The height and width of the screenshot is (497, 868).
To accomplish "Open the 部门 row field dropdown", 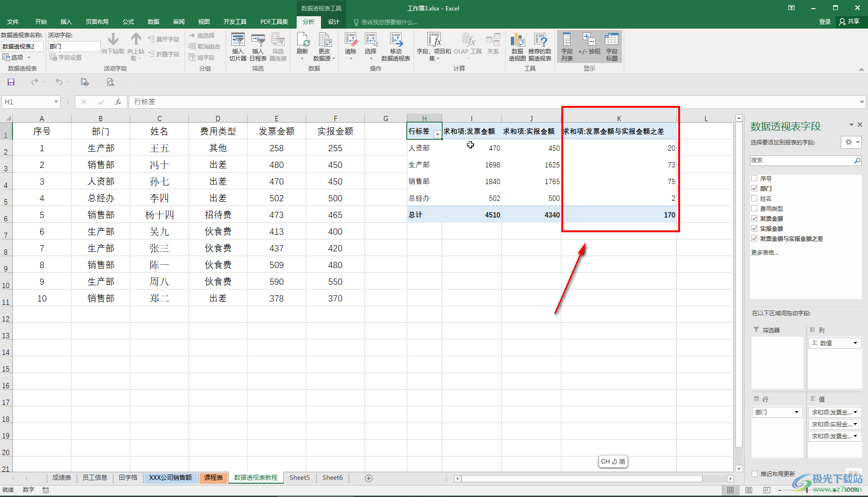I will click(796, 412).
